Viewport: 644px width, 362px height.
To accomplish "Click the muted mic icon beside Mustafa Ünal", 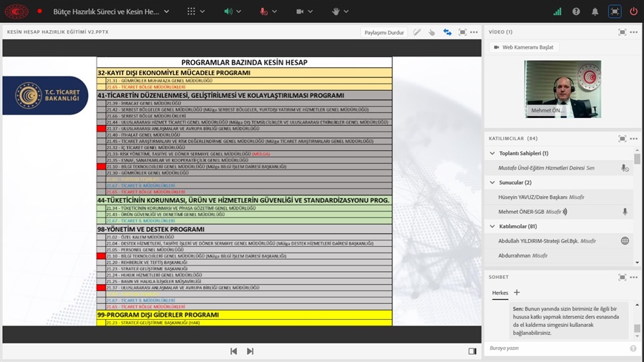I will point(625,168).
